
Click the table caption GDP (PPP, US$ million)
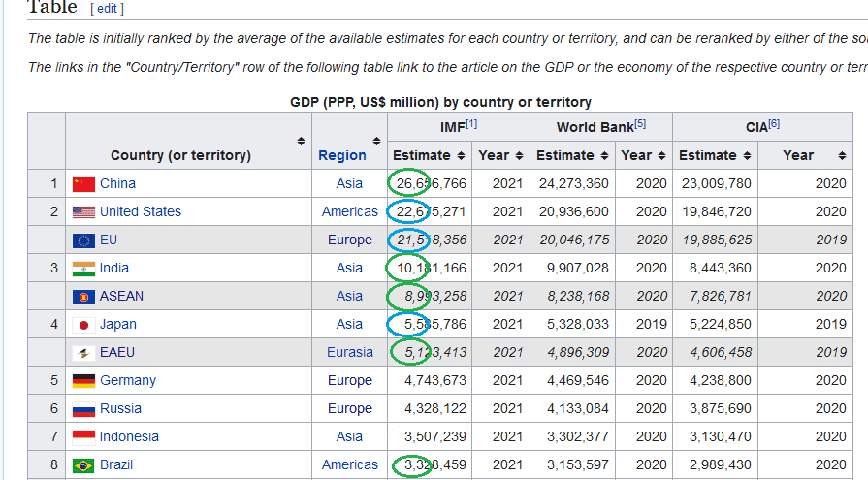[x=440, y=102]
